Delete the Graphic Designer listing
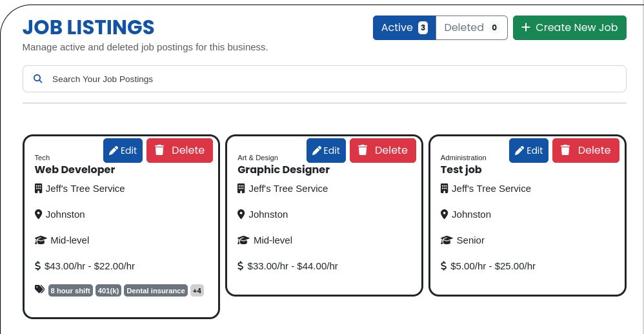 pos(383,151)
